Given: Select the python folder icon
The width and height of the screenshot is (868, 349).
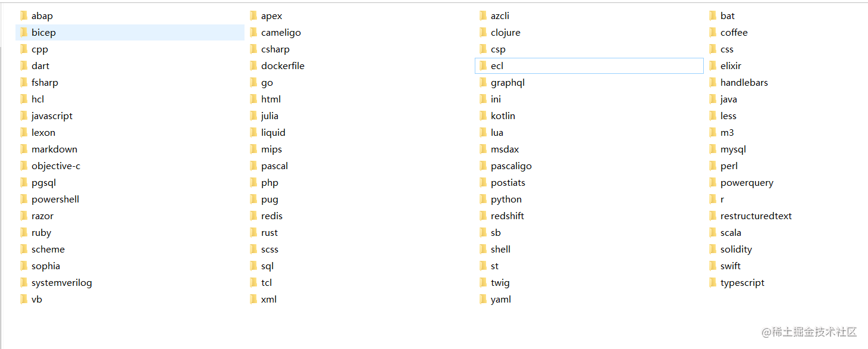Looking at the screenshot, I should point(483,200).
